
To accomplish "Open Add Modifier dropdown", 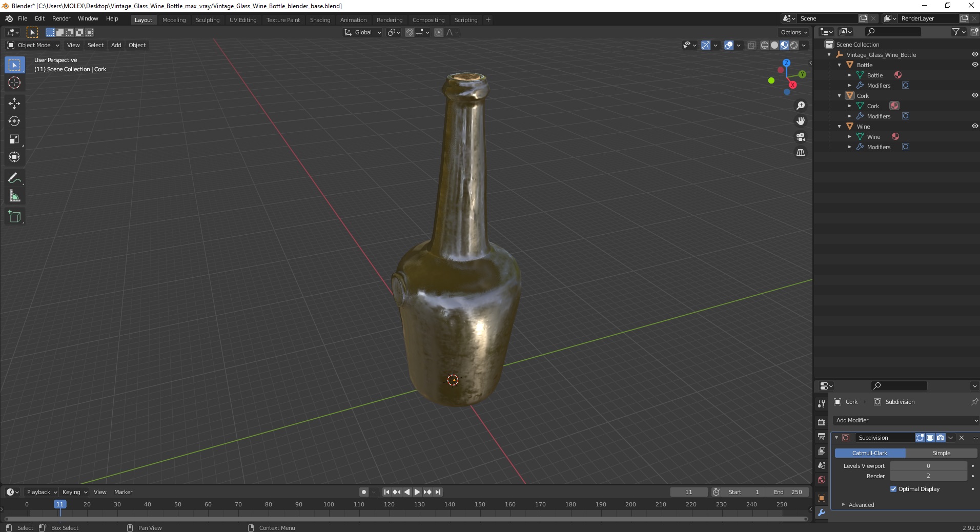I will click(x=906, y=420).
